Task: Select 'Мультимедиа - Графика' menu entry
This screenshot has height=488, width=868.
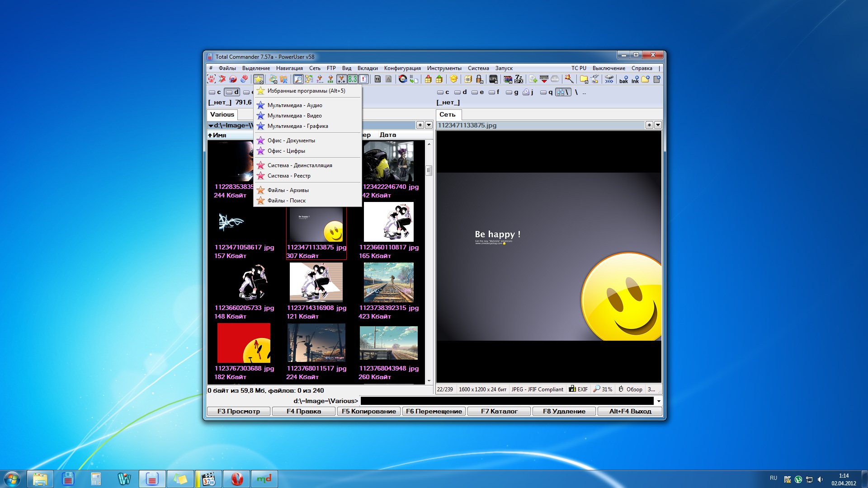Action: tap(297, 126)
